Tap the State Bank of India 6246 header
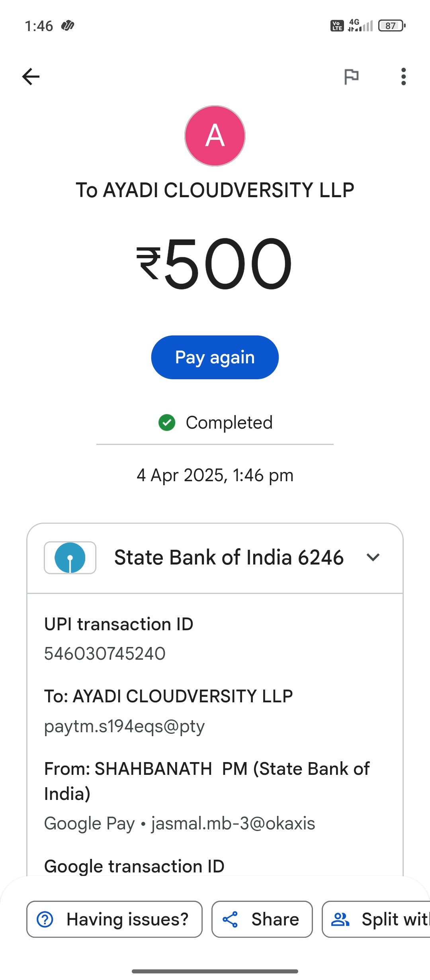This screenshot has height=980, width=430. (229, 557)
